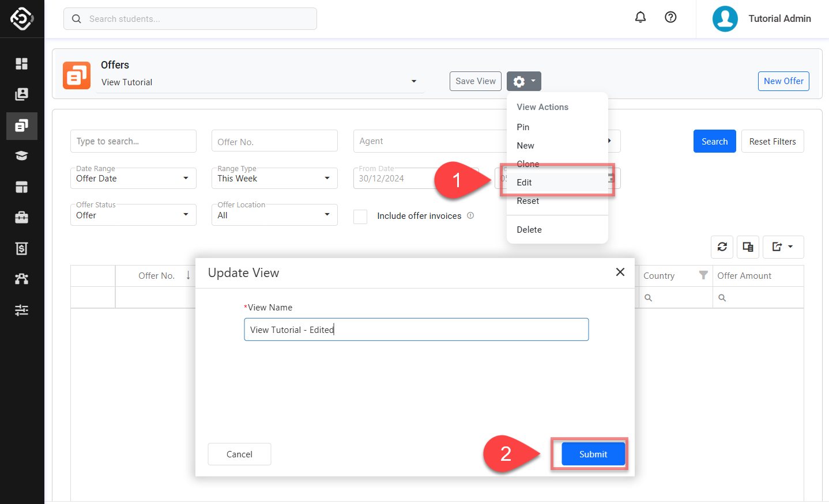Screen dimensions: 829x504
Task: Click the Submit button
Action: click(593, 454)
